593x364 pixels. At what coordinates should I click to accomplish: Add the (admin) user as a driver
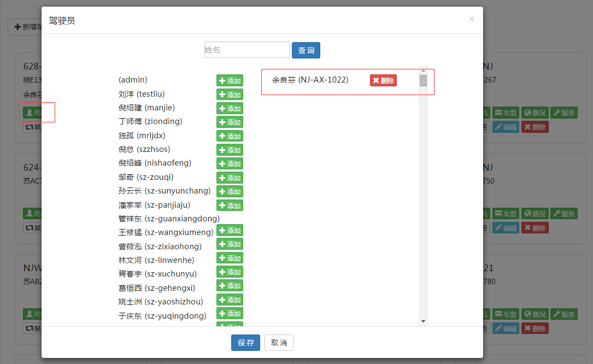click(x=230, y=80)
